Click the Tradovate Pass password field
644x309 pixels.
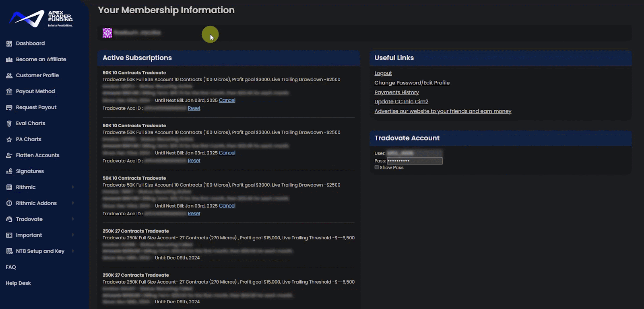(x=415, y=161)
